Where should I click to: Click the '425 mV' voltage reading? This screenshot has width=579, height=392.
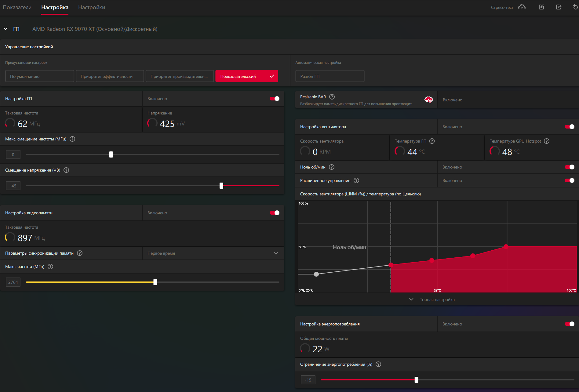pos(172,124)
